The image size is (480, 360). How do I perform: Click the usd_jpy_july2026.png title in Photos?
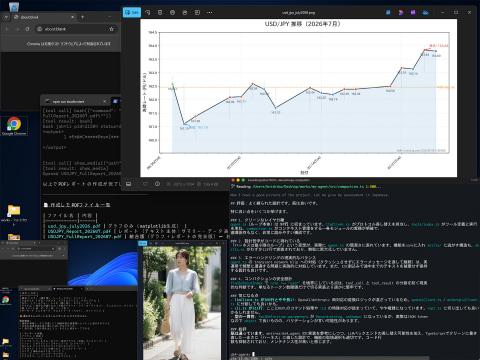click(298, 13)
